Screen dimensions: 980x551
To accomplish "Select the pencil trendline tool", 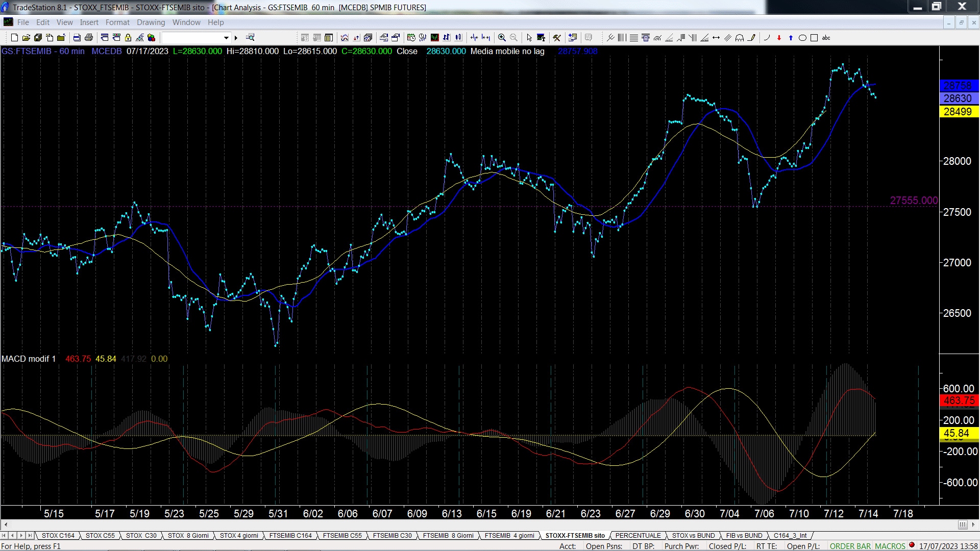I will point(751,38).
